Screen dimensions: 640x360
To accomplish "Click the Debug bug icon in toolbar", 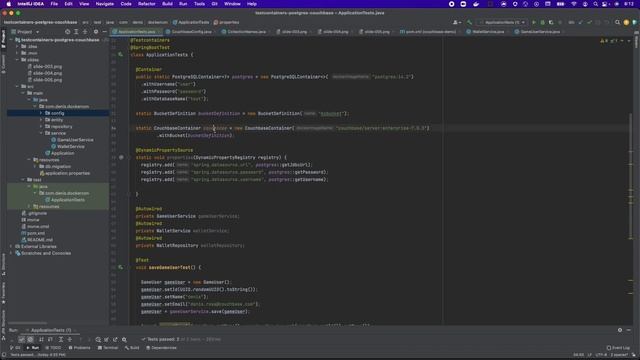I will tap(542, 22).
